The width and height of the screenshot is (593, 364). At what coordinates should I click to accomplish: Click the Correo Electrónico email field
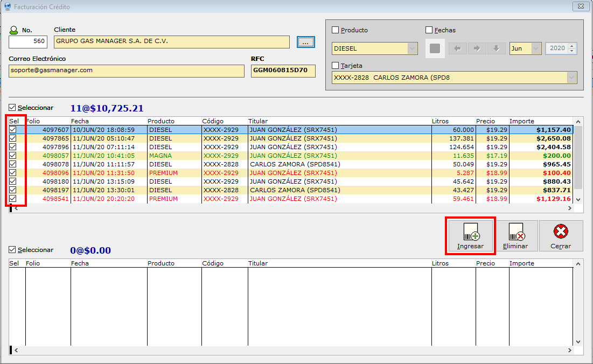pyautogui.click(x=127, y=71)
